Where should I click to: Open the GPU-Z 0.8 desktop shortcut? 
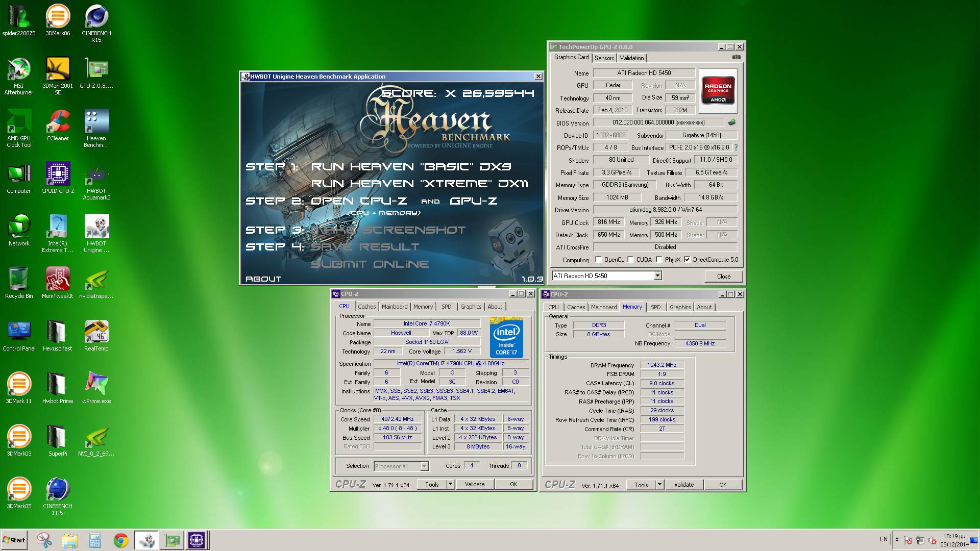(x=96, y=73)
